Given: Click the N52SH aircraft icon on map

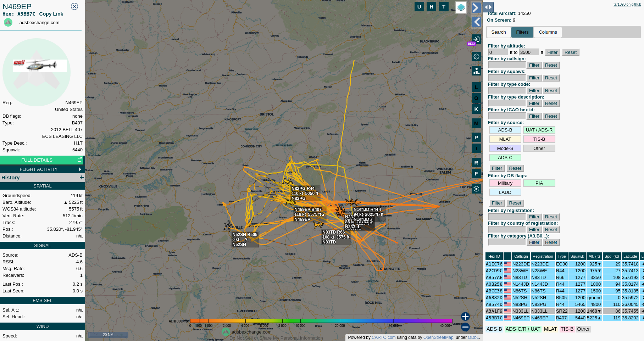Looking at the screenshot, I should pos(228,226).
